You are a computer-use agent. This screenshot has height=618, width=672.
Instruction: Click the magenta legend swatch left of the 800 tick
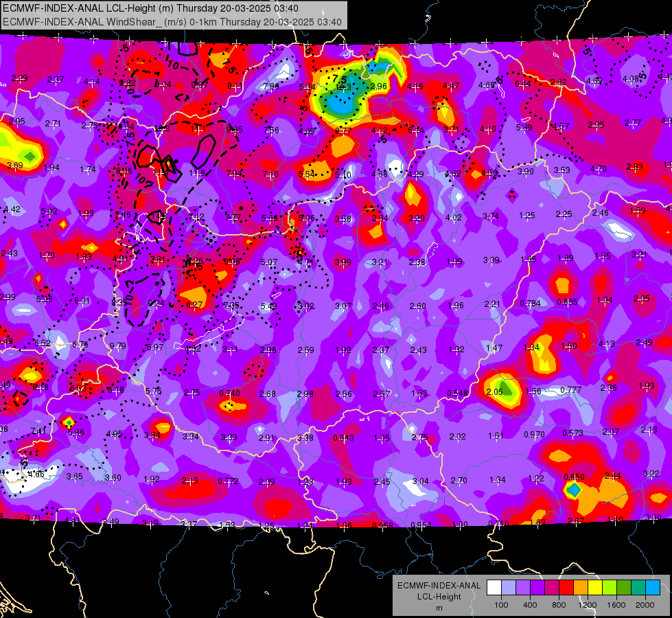coord(552,587)
